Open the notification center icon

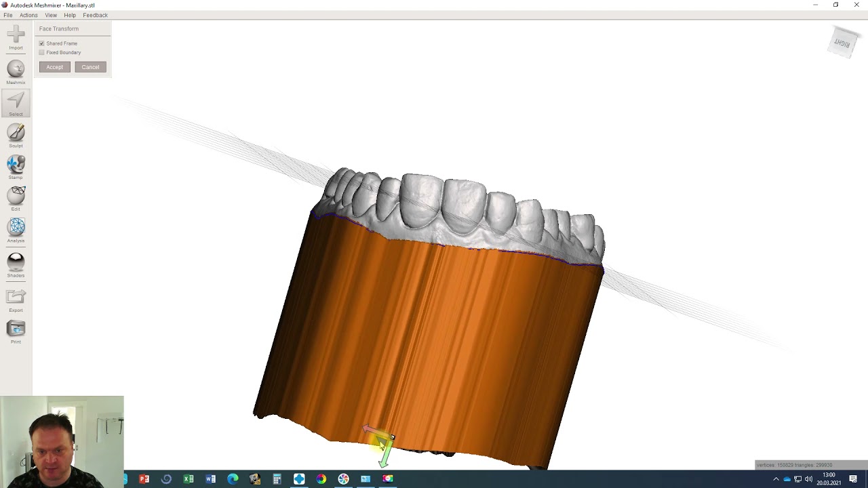pyautogui.click(x=853, y=479)
